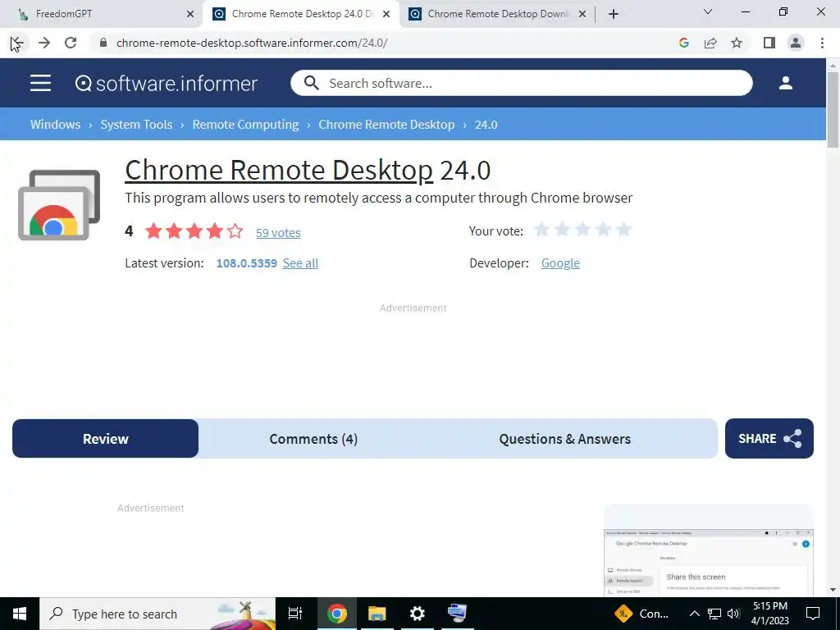Rate three stars in Your vote
Screen dimensions: 840x630
583,231
